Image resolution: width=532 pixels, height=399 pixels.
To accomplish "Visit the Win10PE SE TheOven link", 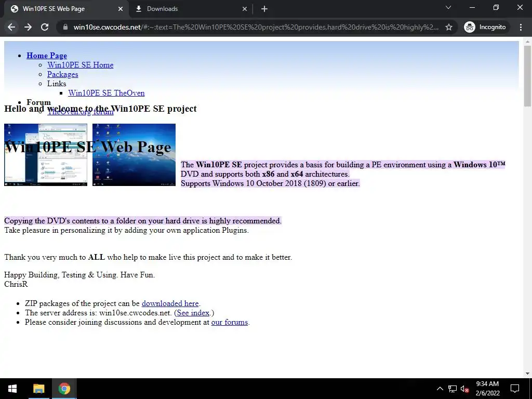I will coord(106,93).
